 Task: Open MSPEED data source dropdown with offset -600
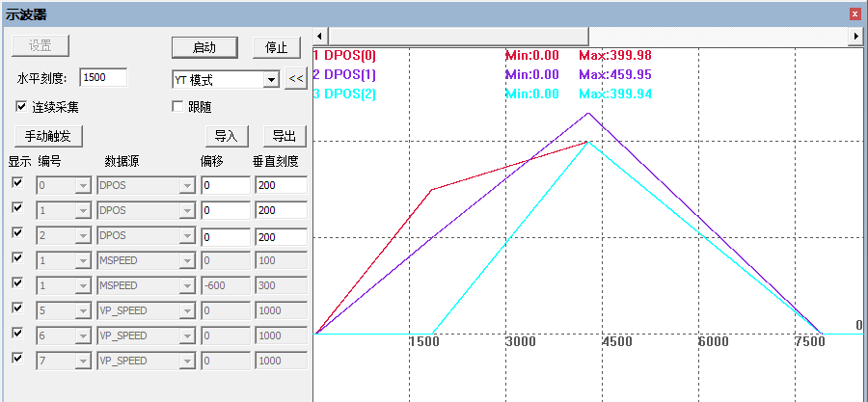pos(188,286)
